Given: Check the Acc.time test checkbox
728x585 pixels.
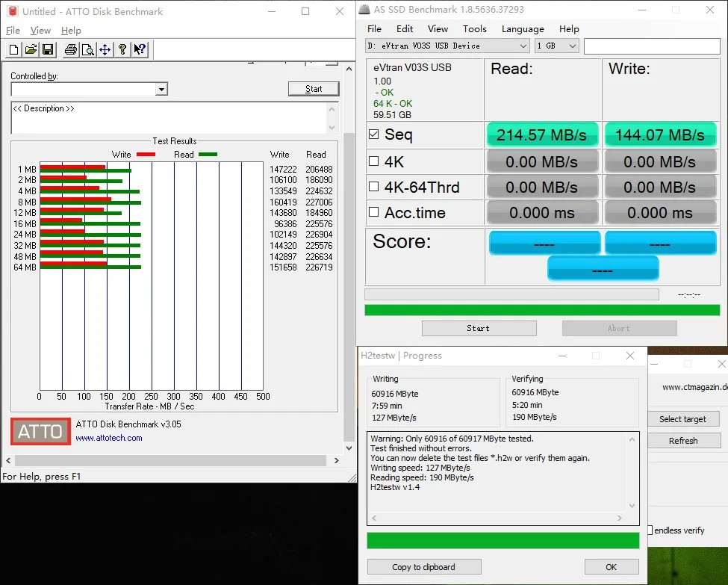Looking at the screenshot, I should (x=374, y=213).
